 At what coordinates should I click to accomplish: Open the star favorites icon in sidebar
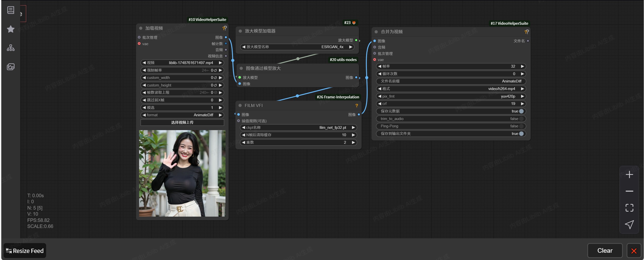[11, 29]
